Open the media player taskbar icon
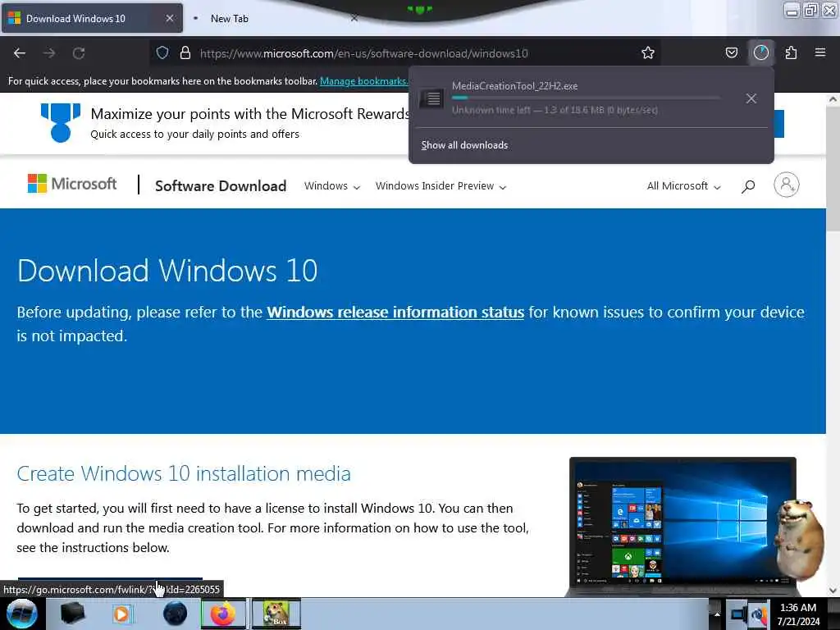The image size is (840, 630). 122,614
